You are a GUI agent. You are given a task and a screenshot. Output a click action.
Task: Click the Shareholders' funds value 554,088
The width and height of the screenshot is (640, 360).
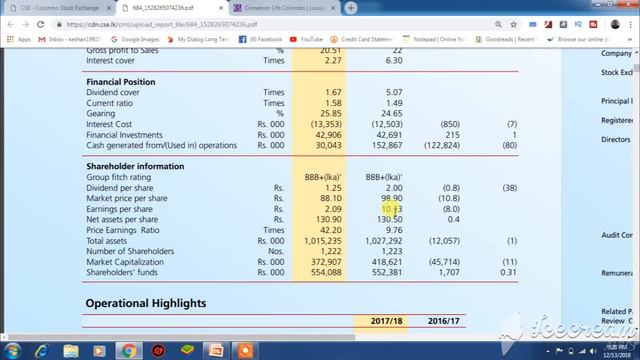[326, 272]
